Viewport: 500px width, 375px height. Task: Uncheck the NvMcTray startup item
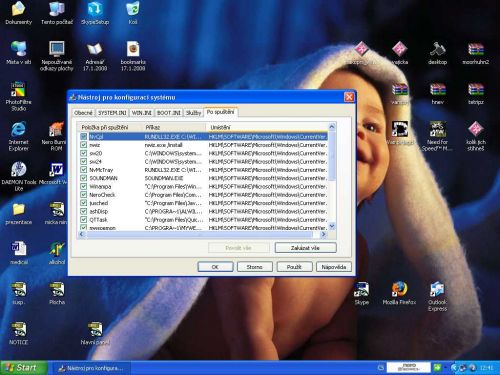tap(84, 170)
